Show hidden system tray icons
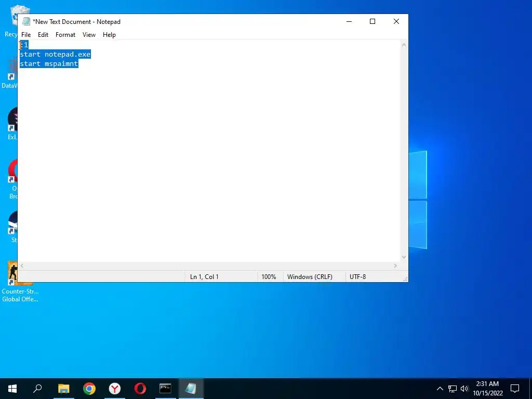Viewport: 532px width, 399px height. (440, 389)
